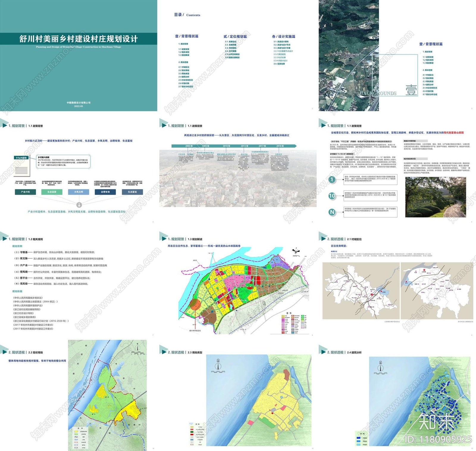The height and width of the screenshot is (451, 476).
Task: Select the north arrow icon on the 2.4 map
Action: coord(380,367)
